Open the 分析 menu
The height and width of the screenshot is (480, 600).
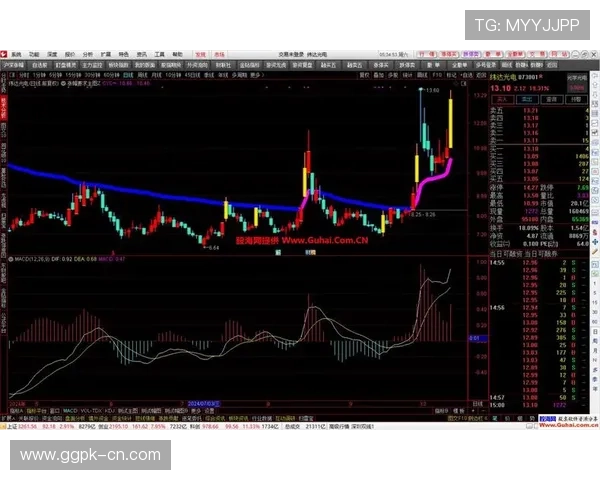[x=88, y=55]
